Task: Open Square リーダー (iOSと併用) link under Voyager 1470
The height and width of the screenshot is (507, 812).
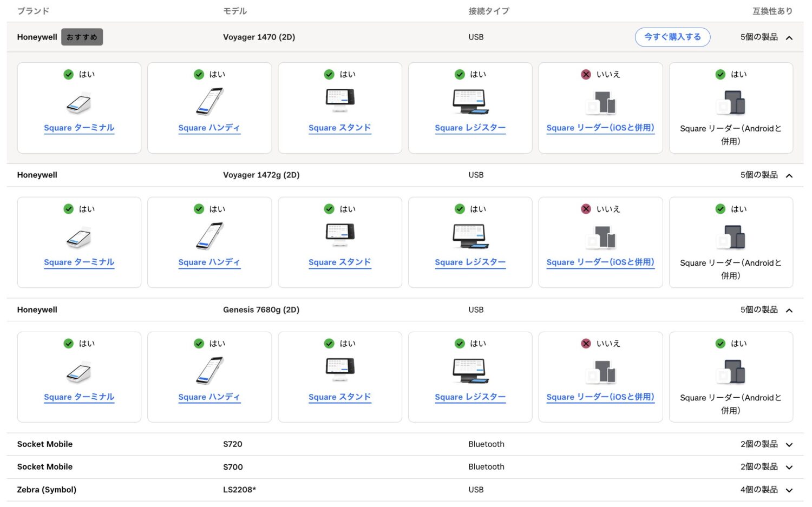Action: tap(600, 128)
